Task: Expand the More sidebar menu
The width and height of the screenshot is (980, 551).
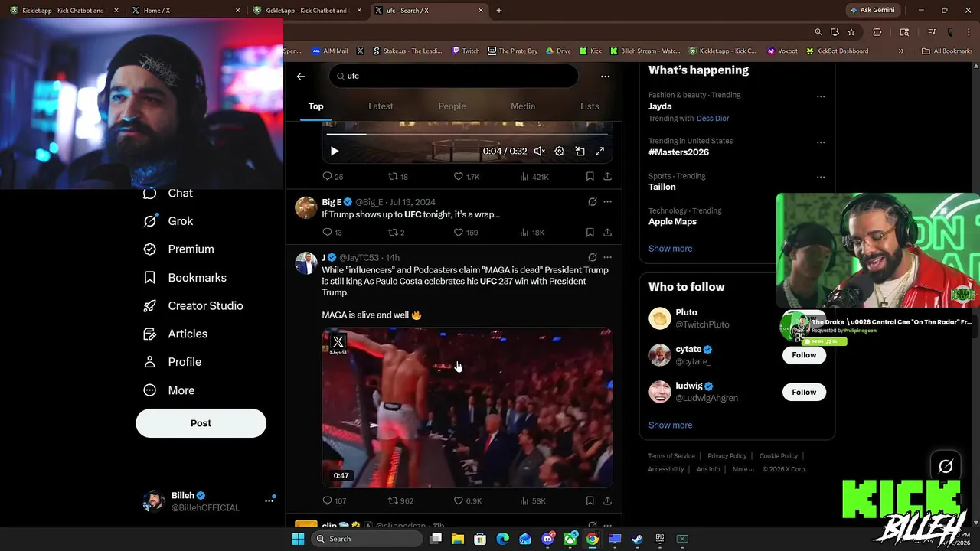Action: click(x=170, y=390)
